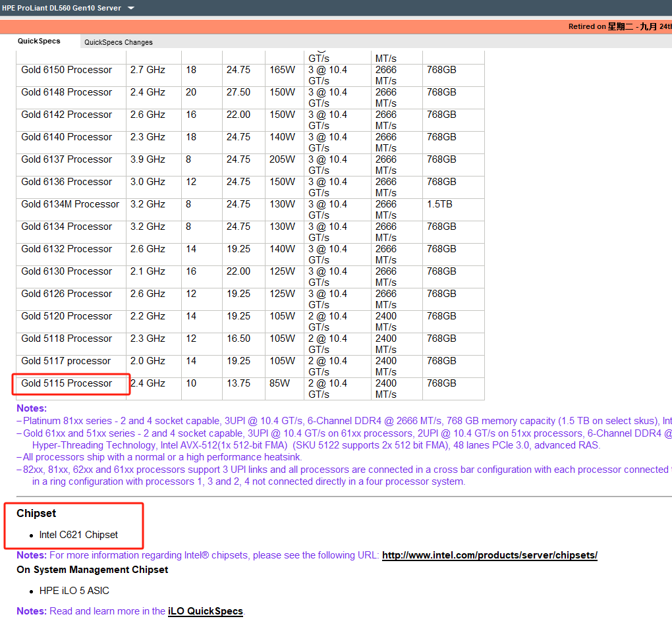Click the 'Chipset' section heading

(36, 513)
